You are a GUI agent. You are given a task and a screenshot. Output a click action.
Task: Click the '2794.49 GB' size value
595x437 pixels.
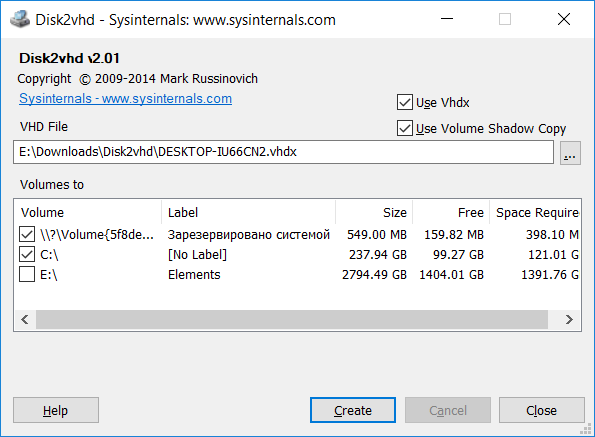(374, 274)
